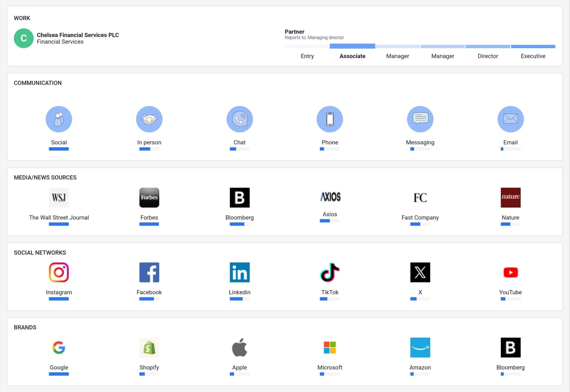Select the Nature news source logo
This screenshot has width=570, height=392.
pos(510,197)
